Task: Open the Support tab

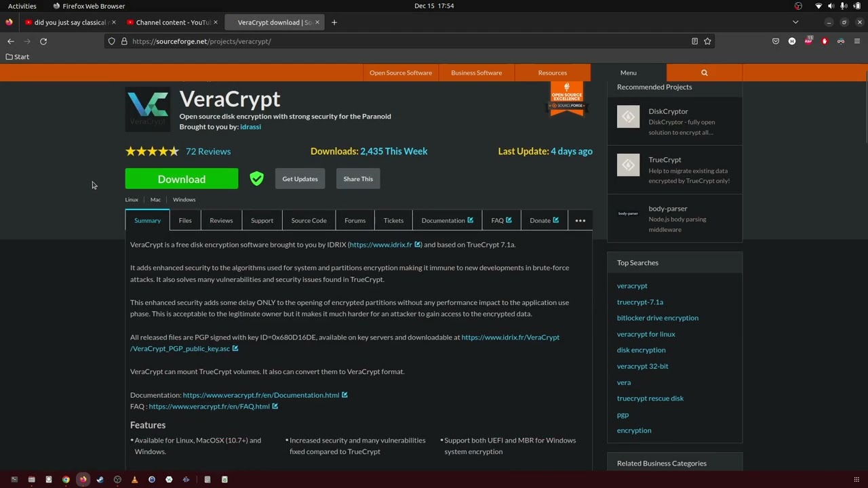Action: 262,220
